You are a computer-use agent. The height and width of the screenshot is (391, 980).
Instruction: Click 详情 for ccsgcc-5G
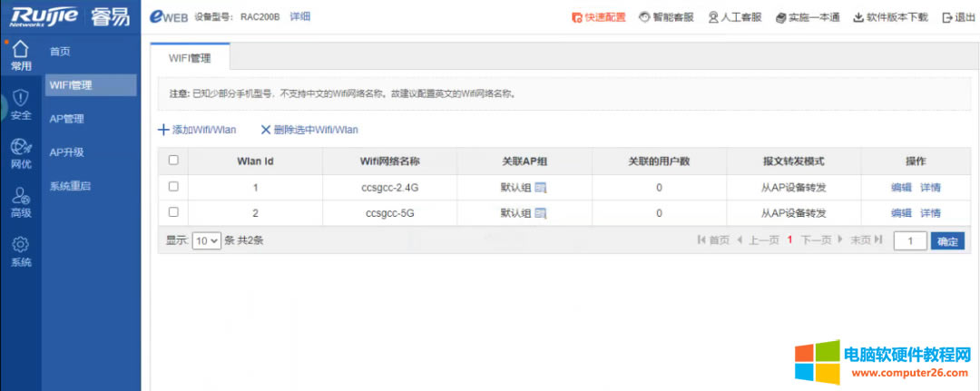pos(931,213)
